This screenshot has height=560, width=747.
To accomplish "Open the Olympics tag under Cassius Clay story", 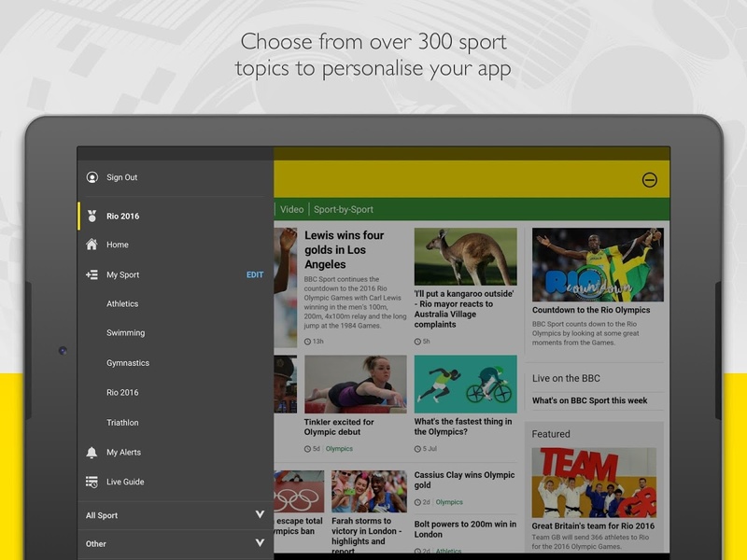I will pyautogui.click(x=449, y=502).
